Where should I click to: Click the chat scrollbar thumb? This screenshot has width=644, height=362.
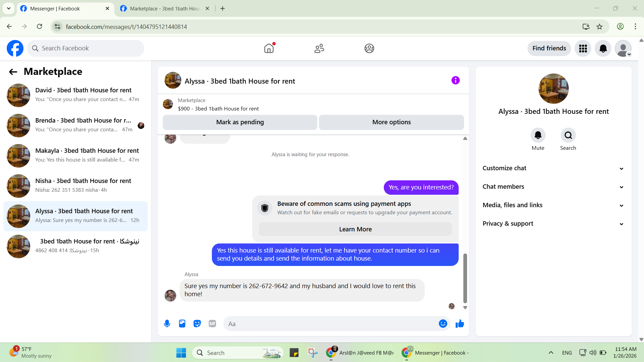tap(465, 278)
